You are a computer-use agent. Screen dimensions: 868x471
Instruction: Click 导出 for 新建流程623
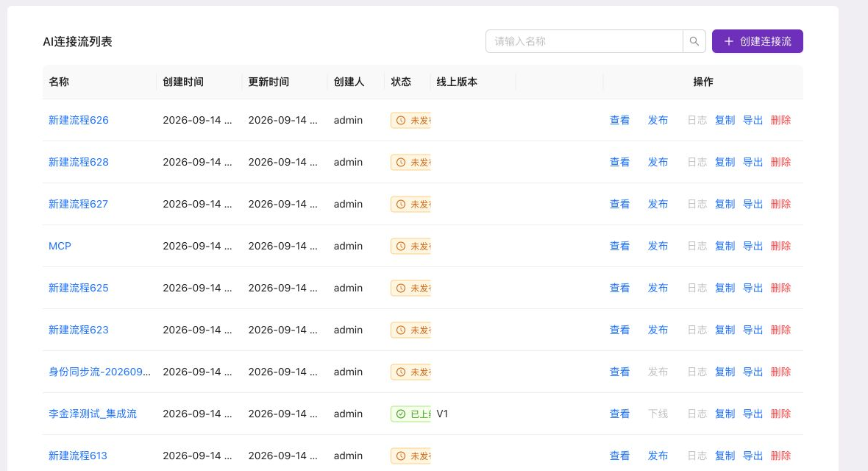coord(753,330)
